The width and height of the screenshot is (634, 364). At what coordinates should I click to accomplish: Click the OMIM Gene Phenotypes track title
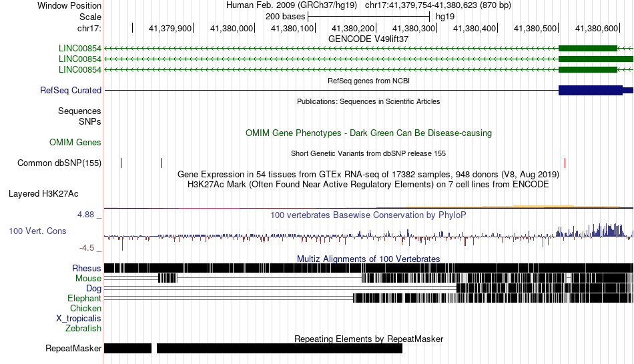[x=369, y=133]
